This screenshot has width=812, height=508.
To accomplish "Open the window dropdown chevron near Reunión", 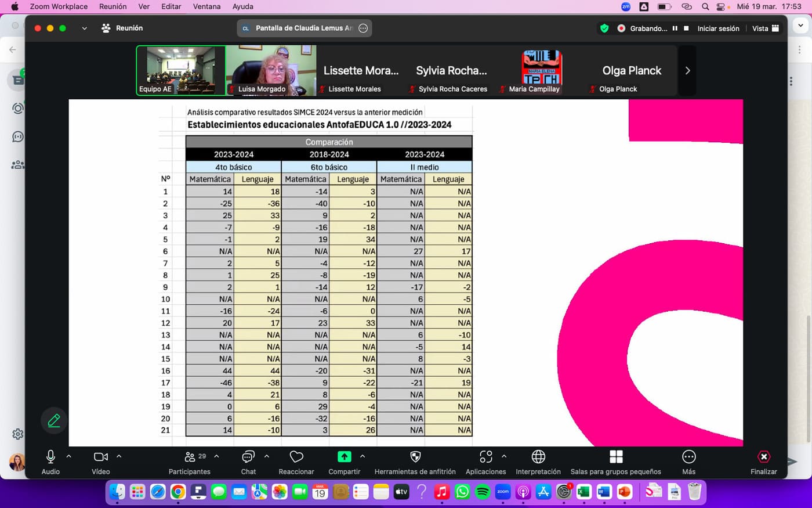I will (x=85, y=28).
